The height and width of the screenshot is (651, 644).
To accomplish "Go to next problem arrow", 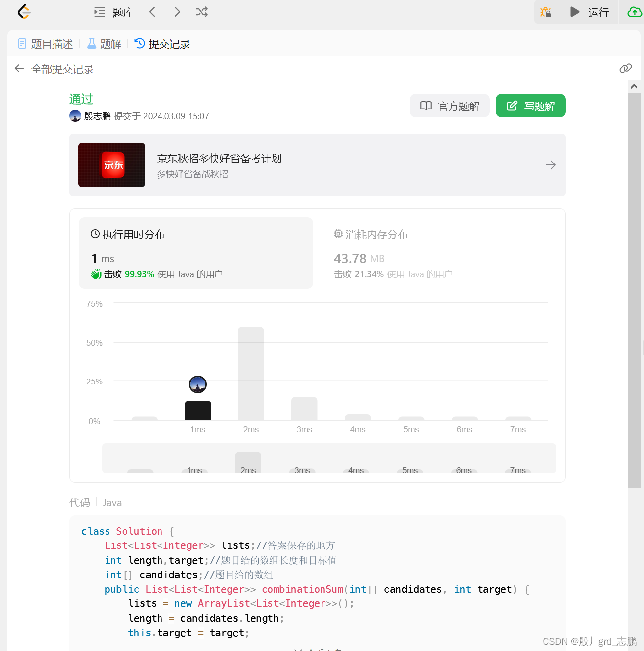I will tap(177, 12).
